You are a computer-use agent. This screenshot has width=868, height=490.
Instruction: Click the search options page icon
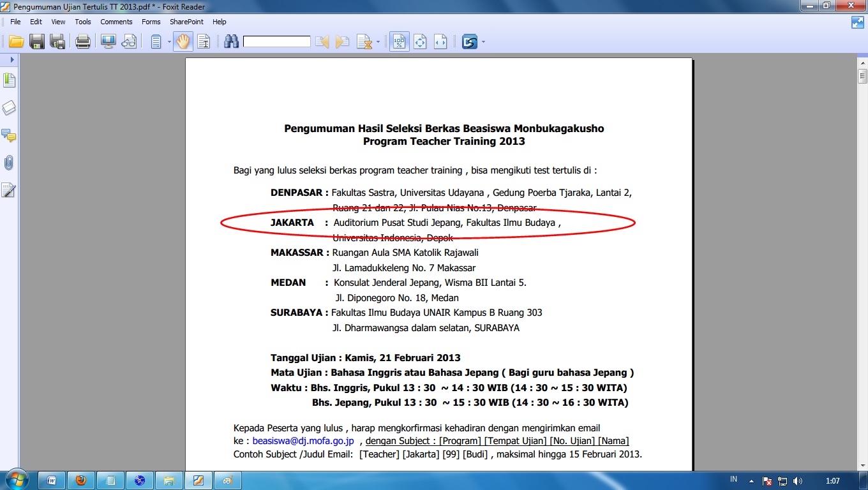(x=364, y=42)
